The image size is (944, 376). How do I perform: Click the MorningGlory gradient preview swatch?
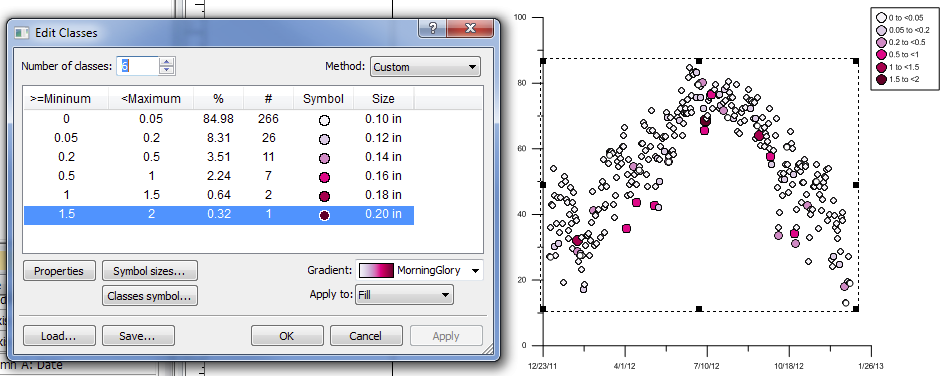pyautogui.click(x=377, y=271)
